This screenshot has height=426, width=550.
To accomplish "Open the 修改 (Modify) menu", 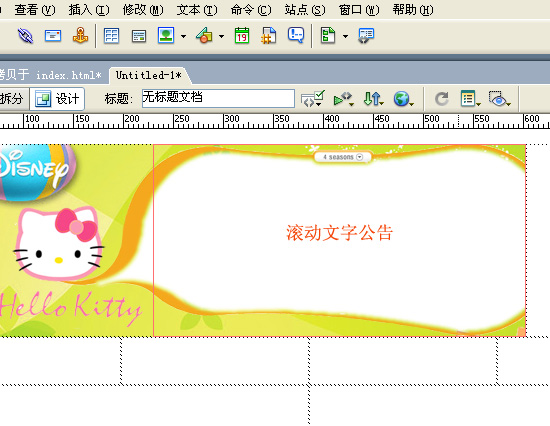I will [x=143, y=10].
